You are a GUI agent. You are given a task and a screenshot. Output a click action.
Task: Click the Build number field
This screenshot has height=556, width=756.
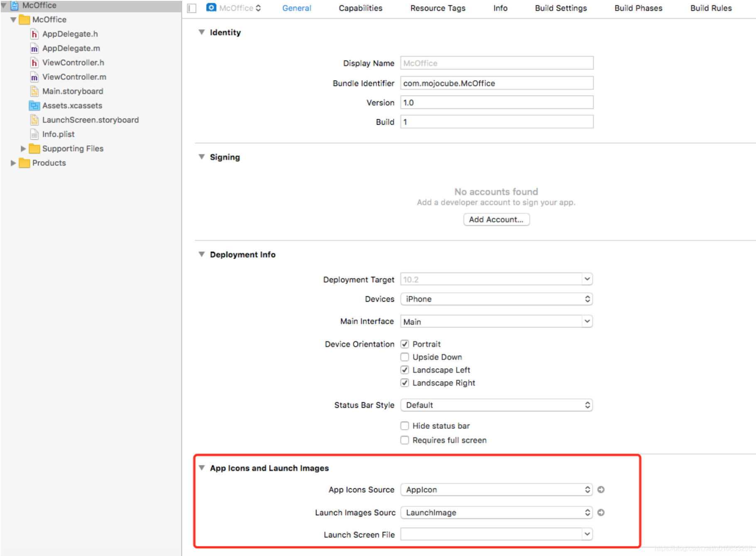pyautogui.click(x=497, y=122)
